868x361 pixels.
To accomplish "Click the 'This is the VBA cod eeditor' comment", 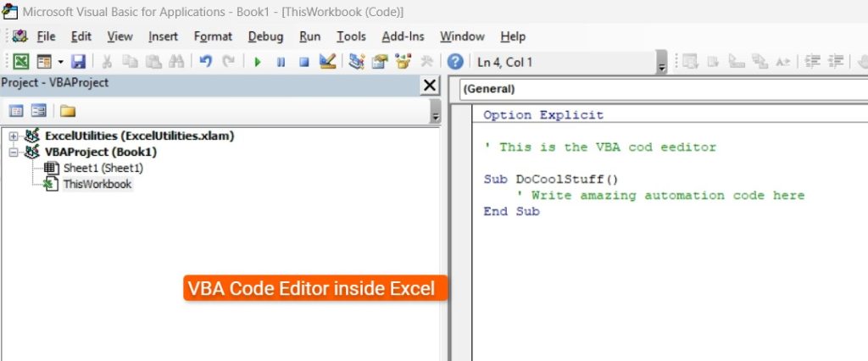I will tap(599, 147).
